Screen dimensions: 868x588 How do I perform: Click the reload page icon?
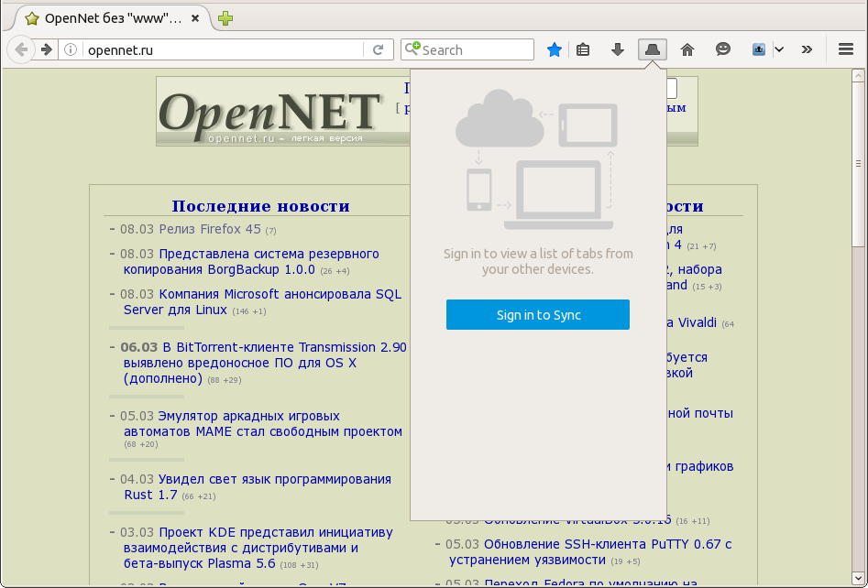[378, 50]
